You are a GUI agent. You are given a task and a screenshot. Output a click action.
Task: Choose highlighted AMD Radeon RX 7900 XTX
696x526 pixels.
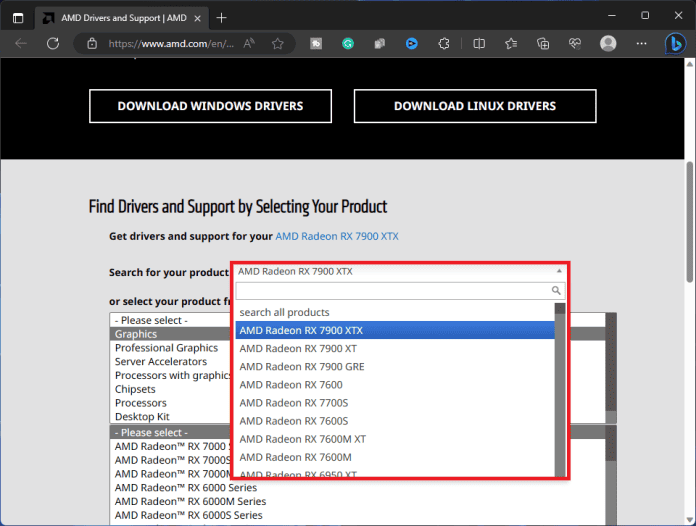(395, 330)
